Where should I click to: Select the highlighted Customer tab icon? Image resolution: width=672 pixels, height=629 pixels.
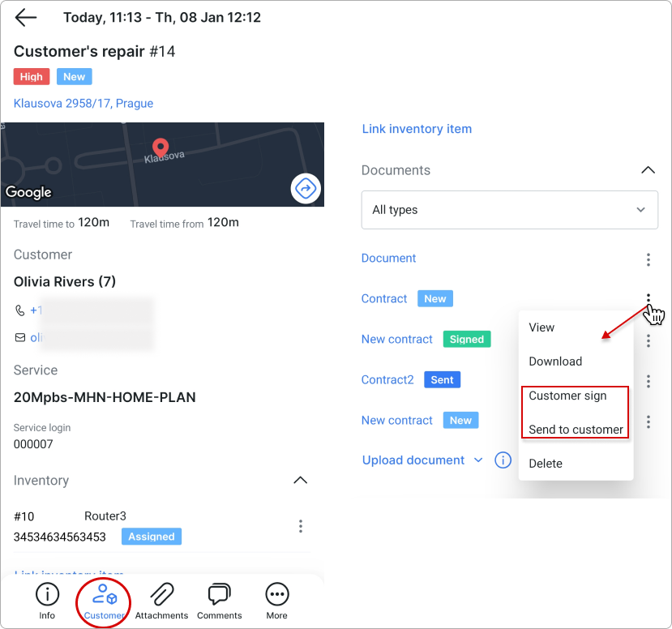click(x=103, y=594)
